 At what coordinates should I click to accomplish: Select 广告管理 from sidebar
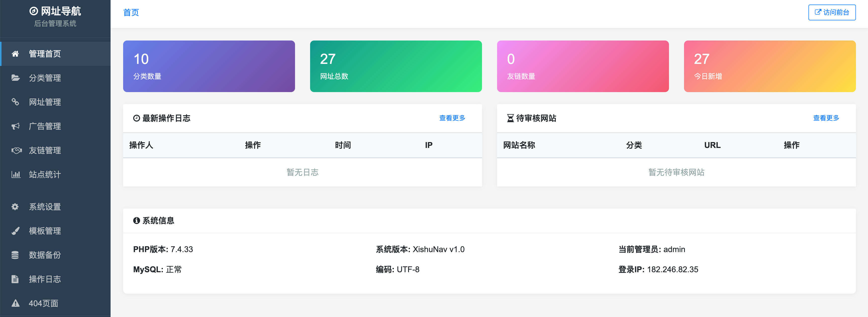point(56,126)
